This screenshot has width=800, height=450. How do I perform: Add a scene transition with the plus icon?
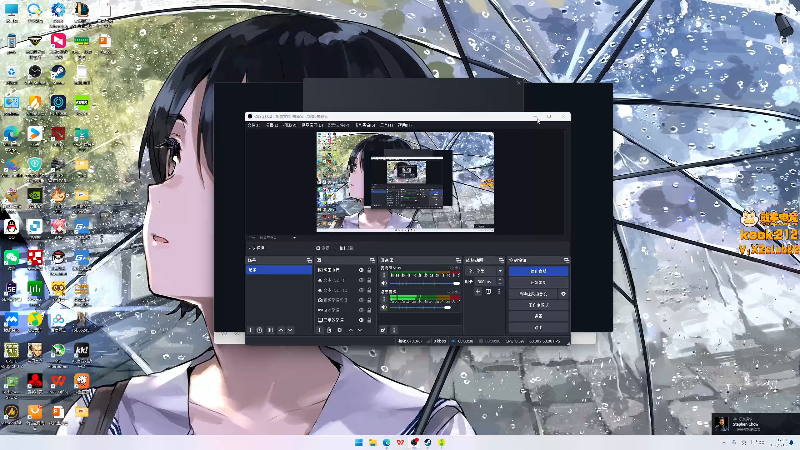pos(478,291)
